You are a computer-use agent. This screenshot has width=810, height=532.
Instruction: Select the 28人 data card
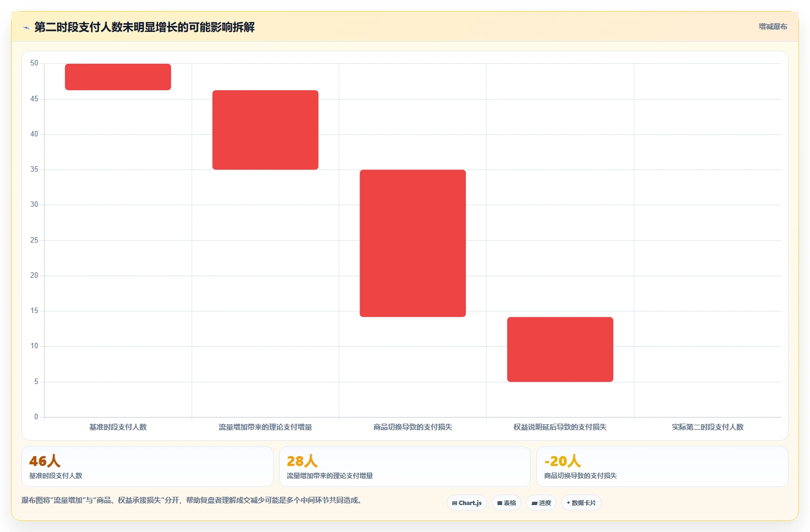[405, 467]
